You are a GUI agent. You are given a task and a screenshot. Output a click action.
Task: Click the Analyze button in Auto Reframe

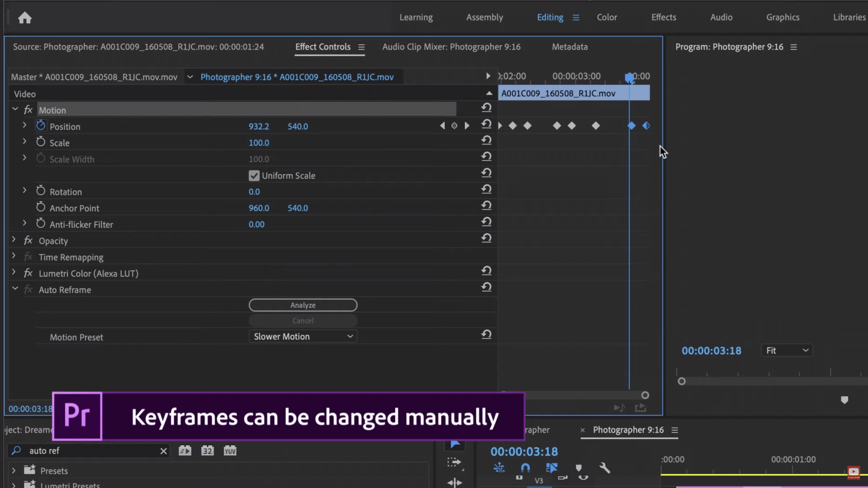point(303,304)
